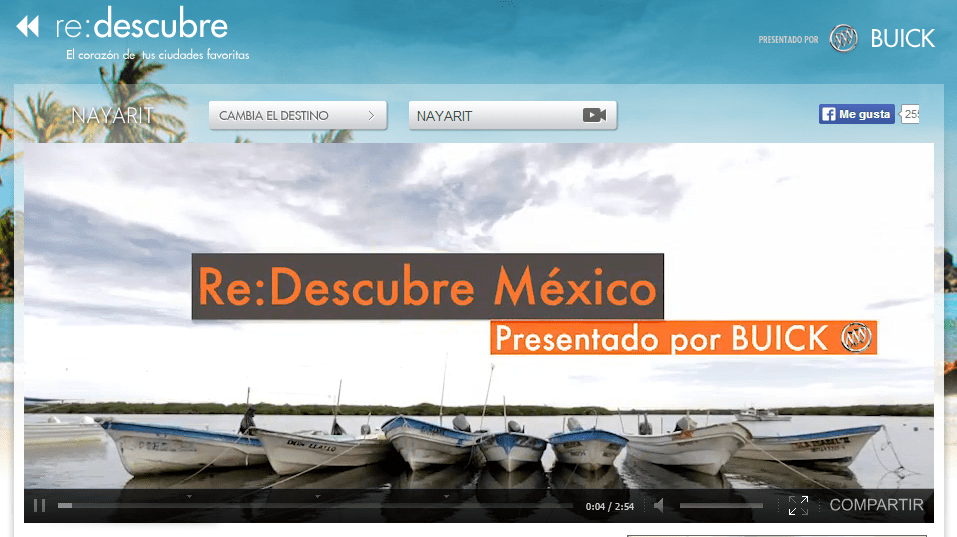Mute the video speaker icon
Image resolution: width=957 pixels, height=537 pixels.
659,506
